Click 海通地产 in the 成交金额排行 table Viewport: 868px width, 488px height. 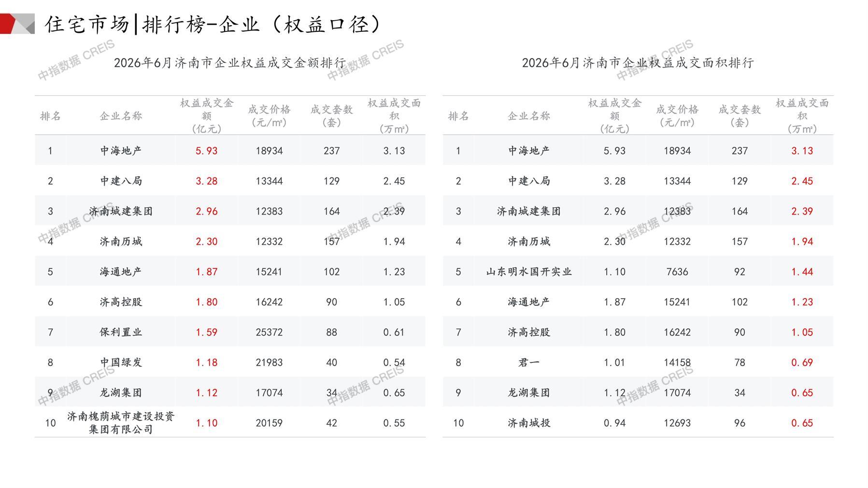pyautogui.click(x=121, y=272)
